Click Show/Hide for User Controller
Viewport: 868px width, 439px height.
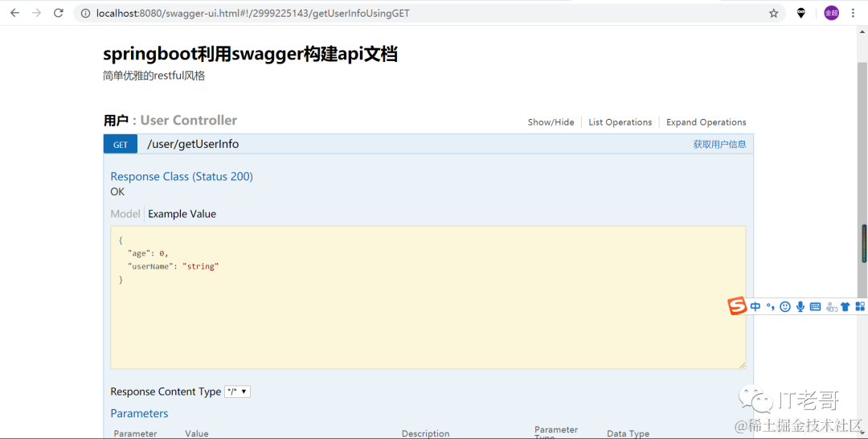pyautogui.click(x=551, y=122)
